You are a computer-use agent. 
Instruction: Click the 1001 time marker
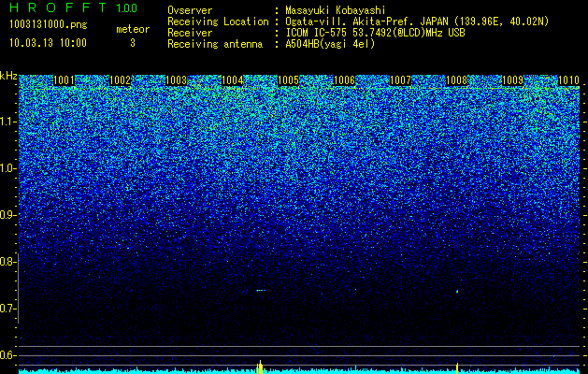click(65, 80)
